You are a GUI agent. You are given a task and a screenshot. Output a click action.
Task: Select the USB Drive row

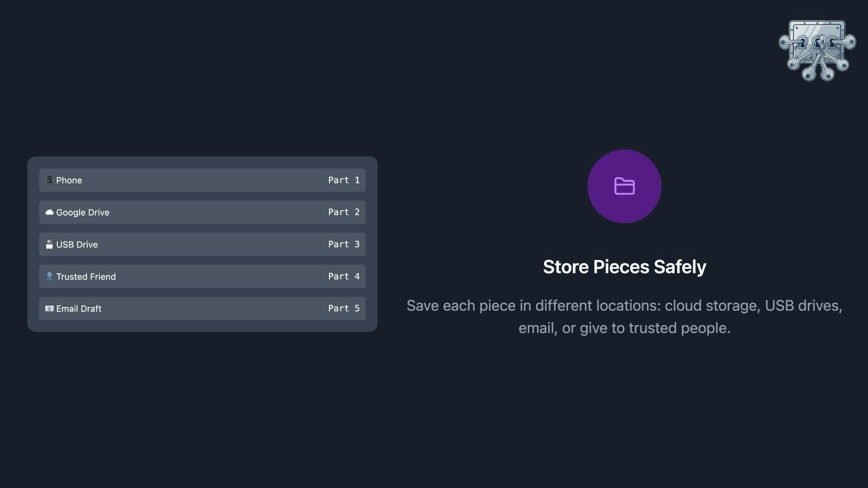click(202, 244)
